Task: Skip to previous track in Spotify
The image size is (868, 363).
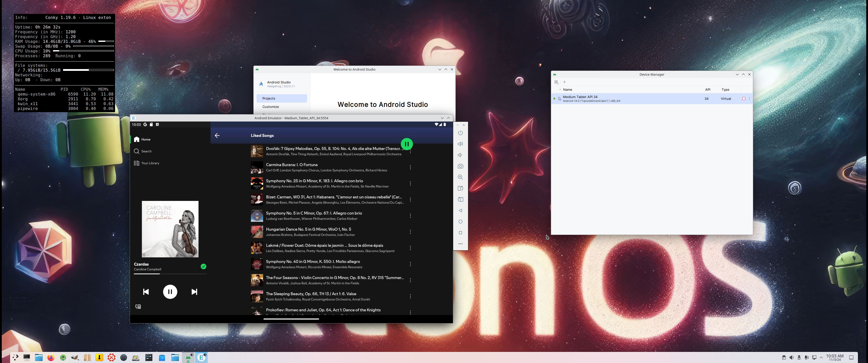Action: pos(146,292)
